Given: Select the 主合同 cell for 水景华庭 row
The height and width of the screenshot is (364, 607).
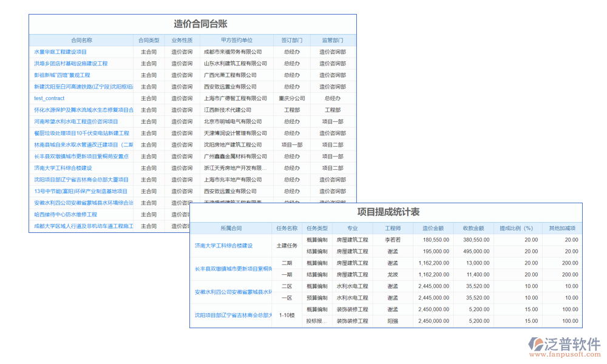Looking at the screenshot, I should pyautogui.click(x=148, y=52).
